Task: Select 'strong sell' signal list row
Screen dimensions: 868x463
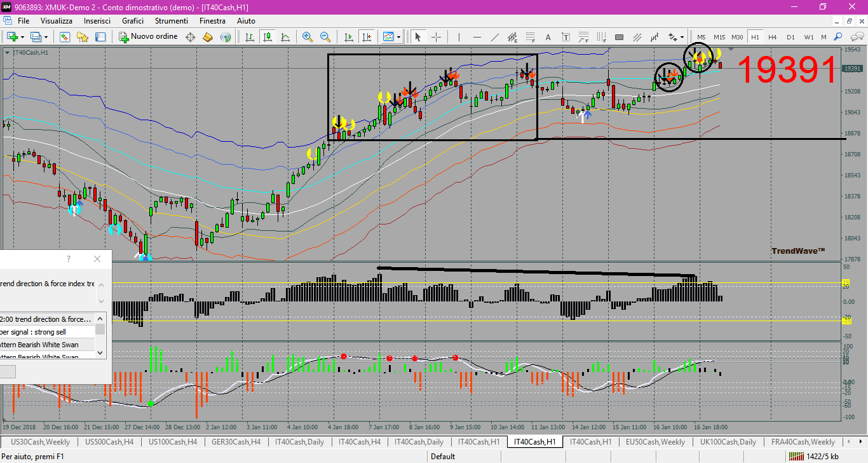Action: pyautogui.click(x=48, y=332)
